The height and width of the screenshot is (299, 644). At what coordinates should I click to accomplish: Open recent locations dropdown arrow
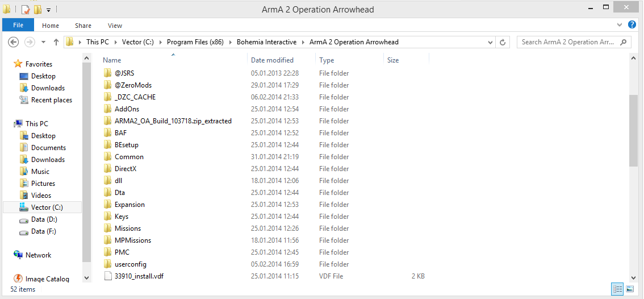(x=42, y=42)
